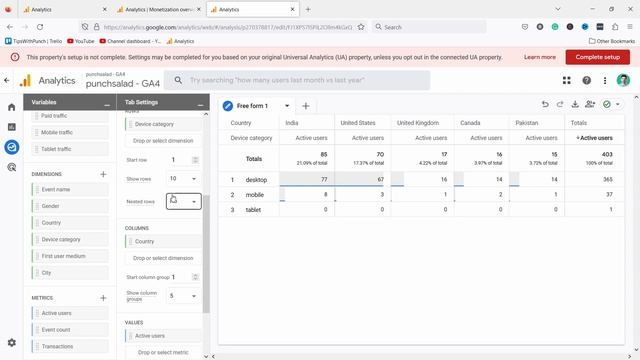This screenshot has height=360, width=640.
Task: Click the list all tabs chevron
Action: pyautogui.click(x=558, y=9)
